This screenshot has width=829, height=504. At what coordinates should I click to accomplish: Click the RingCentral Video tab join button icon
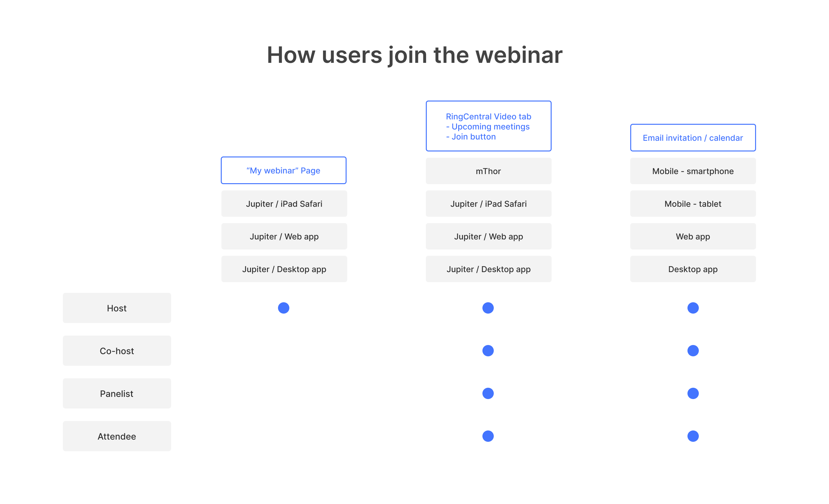click(x=488, y=126)
